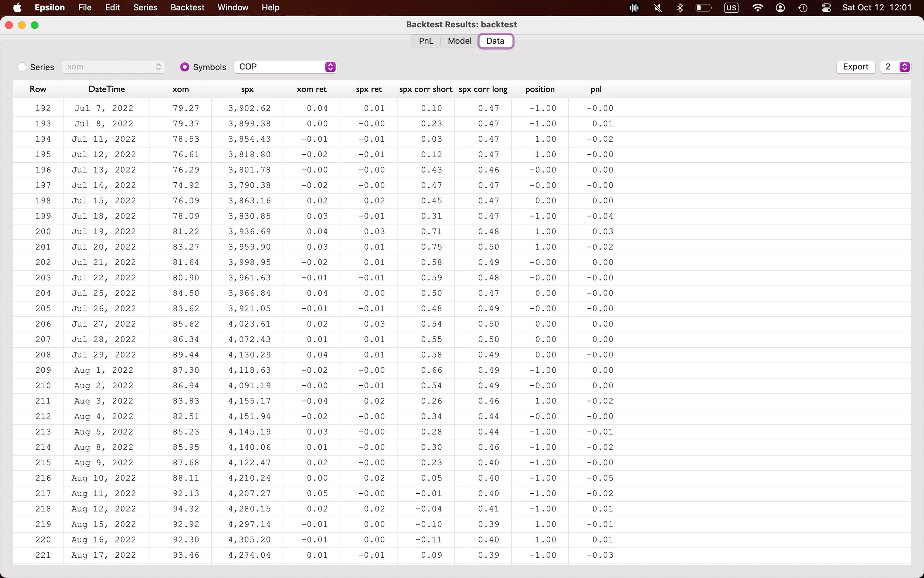Open the US input source menu
This screenshot has width=924, height=578.
coord(731,8)
